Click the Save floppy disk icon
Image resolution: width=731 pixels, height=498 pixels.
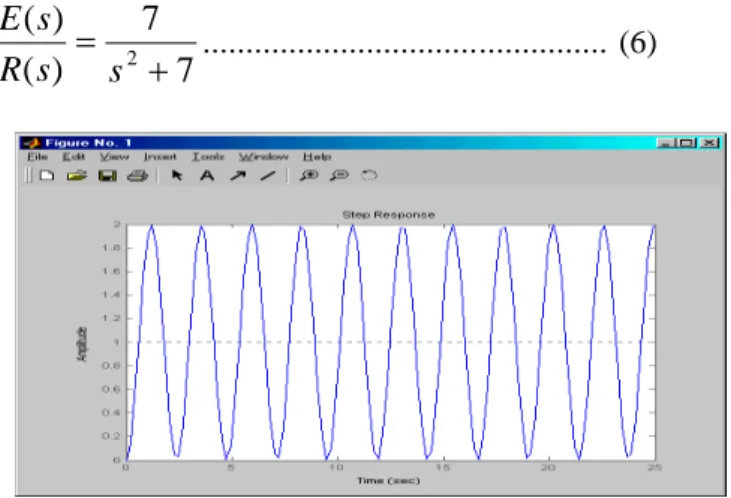[108, 176]
